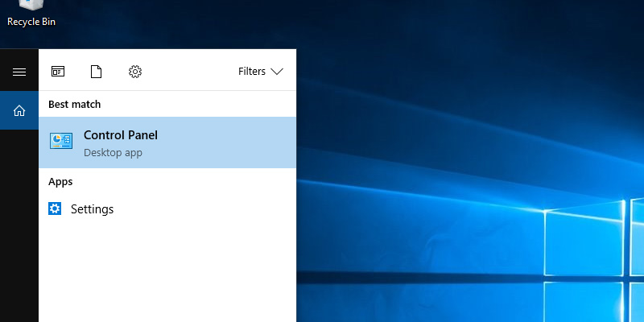Click the "Desktop app" subtitle under Control Panel
This screenshot has width=644, height=322.
(113, 152)
